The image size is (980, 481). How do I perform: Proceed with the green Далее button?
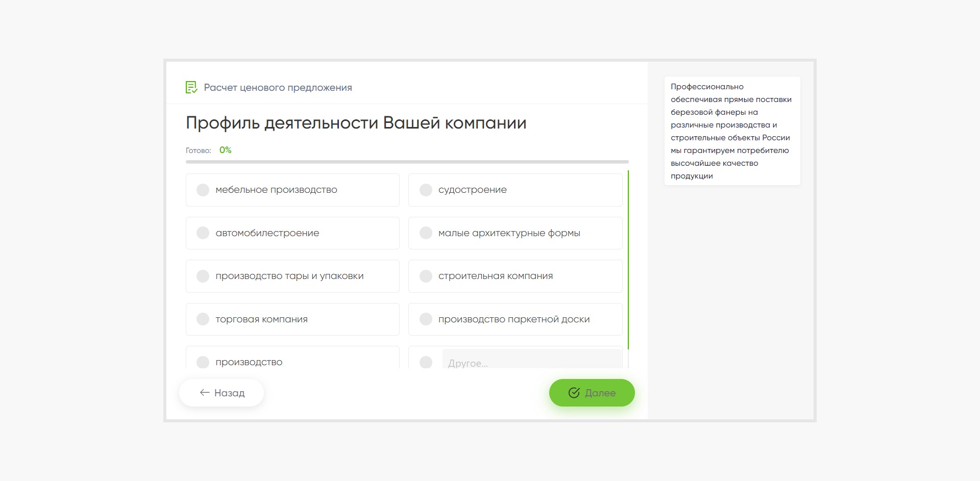click(592, 393)
